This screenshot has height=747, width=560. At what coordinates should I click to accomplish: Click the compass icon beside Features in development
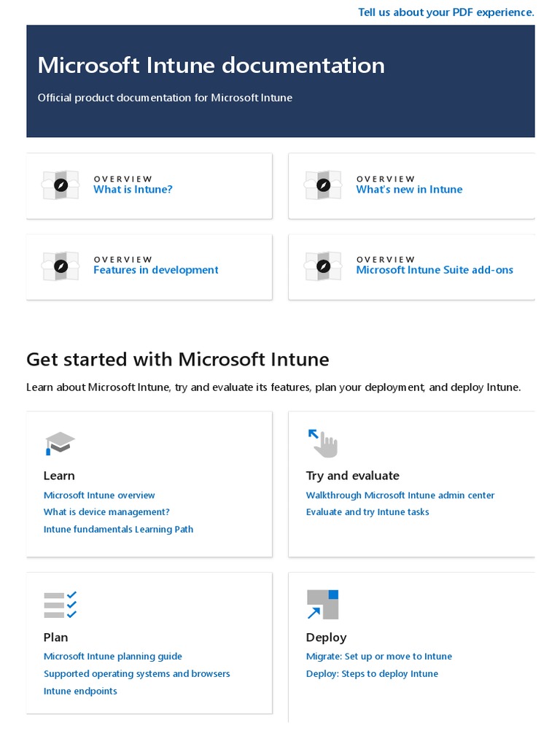pos(61,266)
